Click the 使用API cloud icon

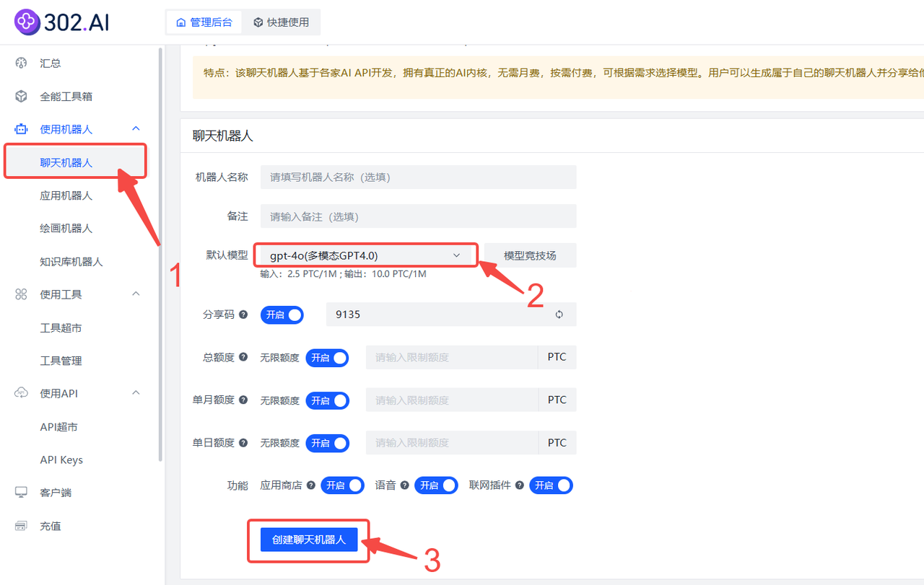click(22, 393)
